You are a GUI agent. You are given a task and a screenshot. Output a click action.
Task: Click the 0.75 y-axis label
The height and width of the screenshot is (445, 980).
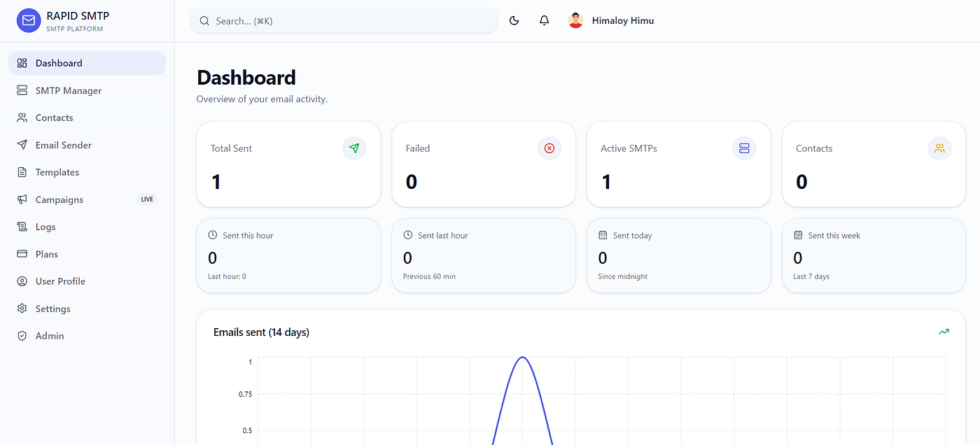[x=245, y=394]
